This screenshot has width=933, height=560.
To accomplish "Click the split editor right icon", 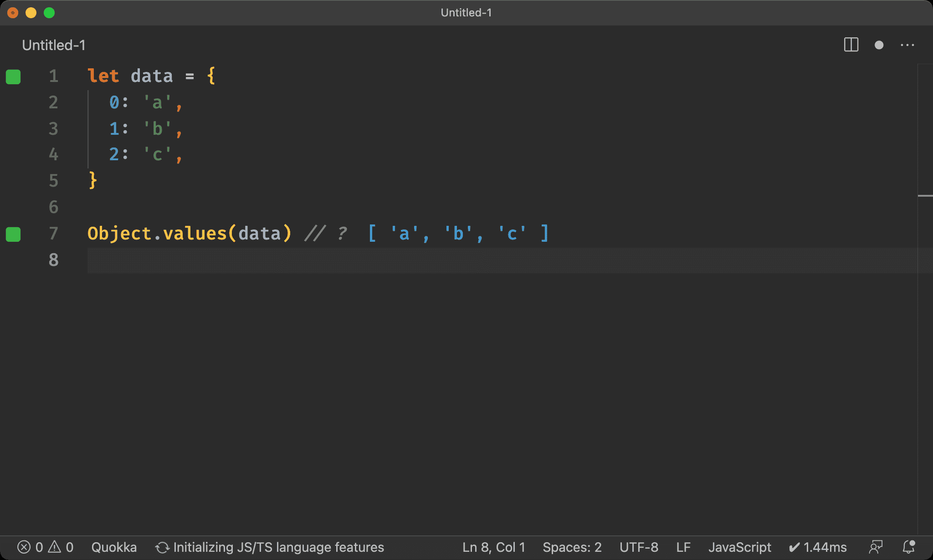I will [851, 45].
